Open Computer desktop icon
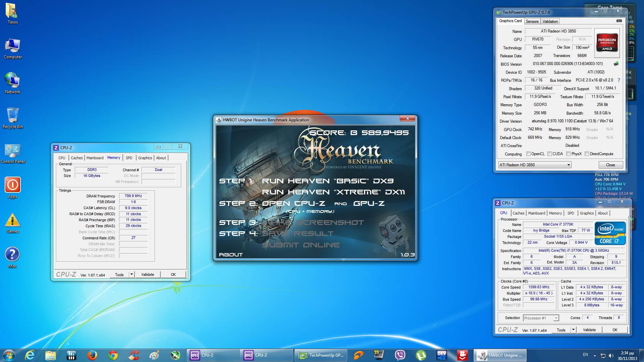The width and height of the screenshot is (644, 362). coord(13,49)
